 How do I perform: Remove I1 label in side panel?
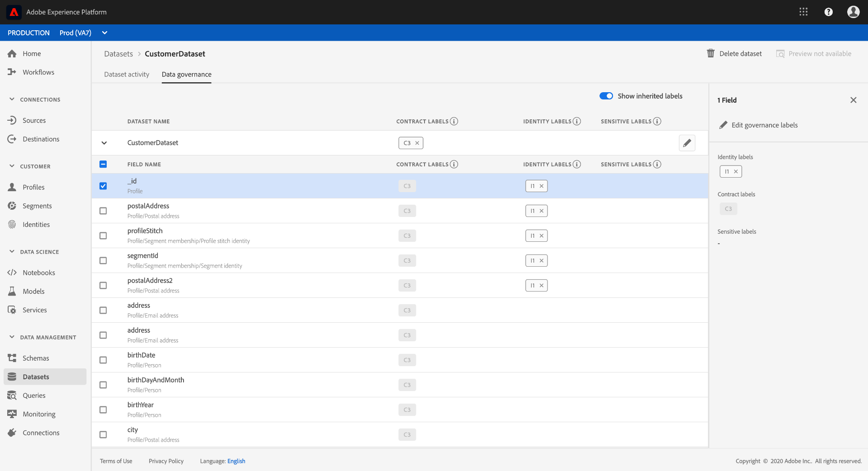(736, 172)
